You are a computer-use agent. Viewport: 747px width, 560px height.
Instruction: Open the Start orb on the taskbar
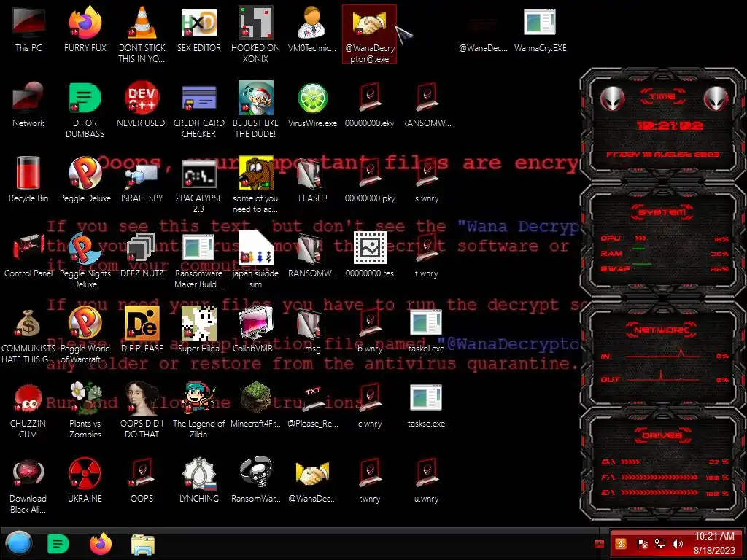(x=19, y=544)
